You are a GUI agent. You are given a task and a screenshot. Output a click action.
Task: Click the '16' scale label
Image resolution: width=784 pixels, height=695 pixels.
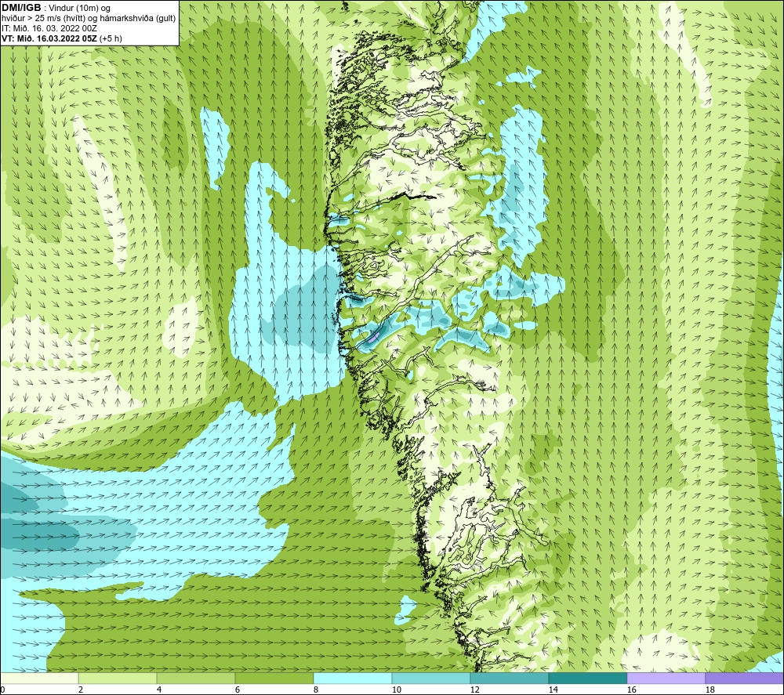[x=631, y=690]
